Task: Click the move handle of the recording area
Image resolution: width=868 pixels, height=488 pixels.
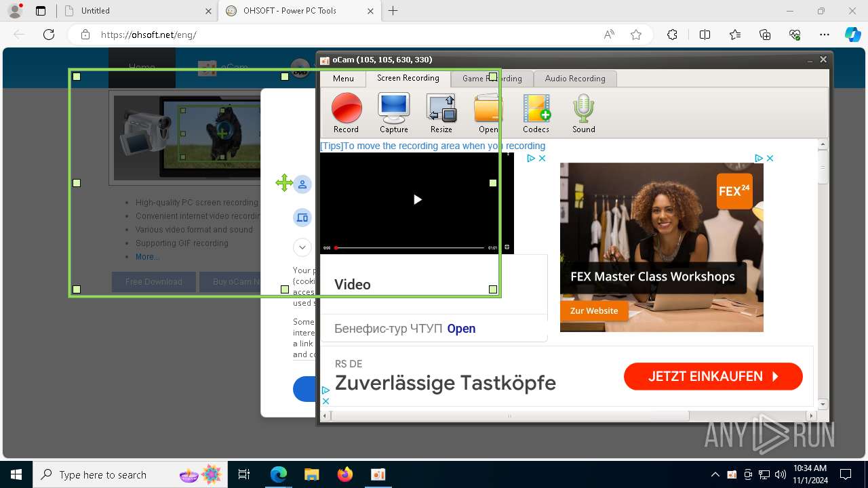Action: tap(284, 183)
